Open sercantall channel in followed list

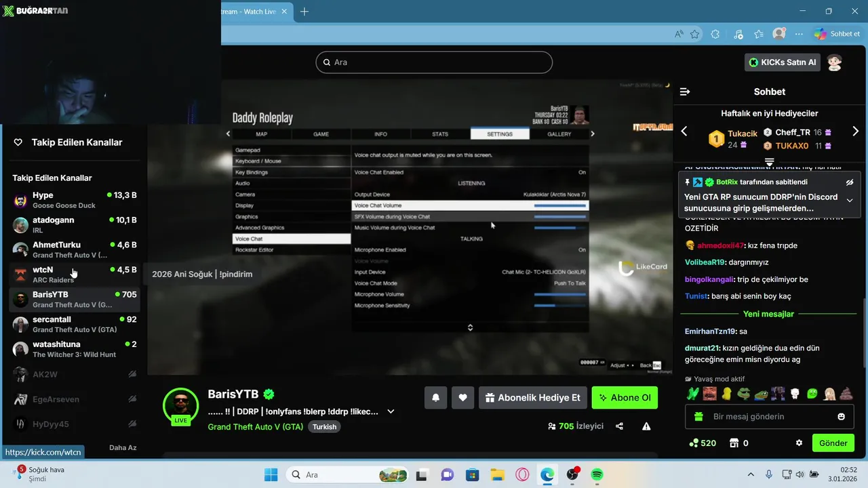tap(75, 324)
